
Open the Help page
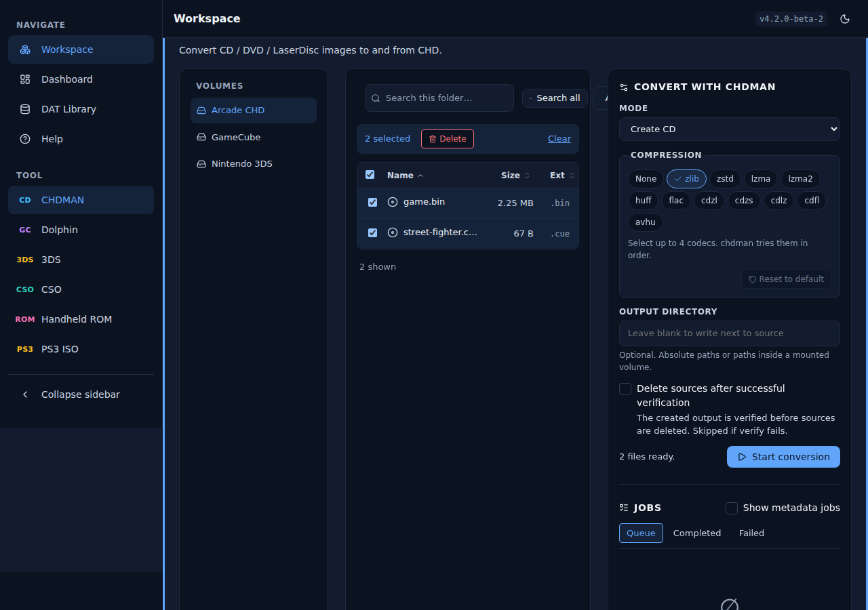point(81,139)
